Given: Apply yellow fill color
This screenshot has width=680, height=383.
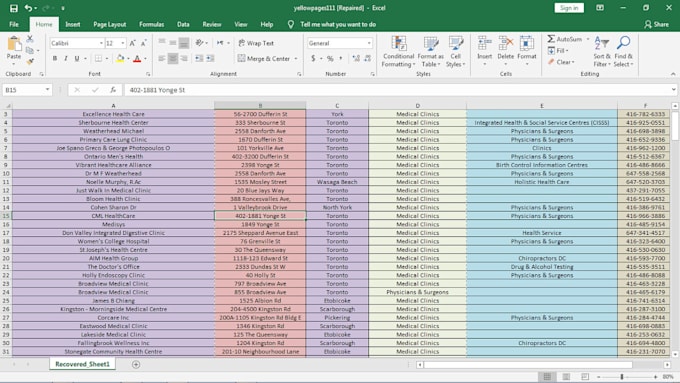Looking at the screenshot, I should [x=120, y=59].
